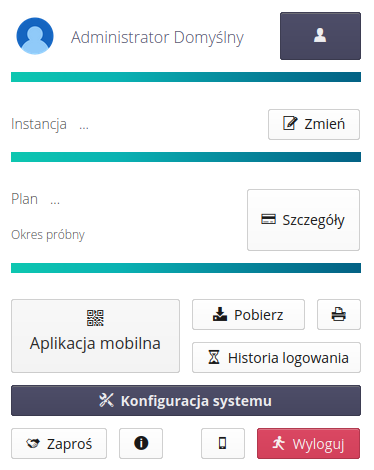
Task: Click the Okres próbny label
Action: pos(48,235)
